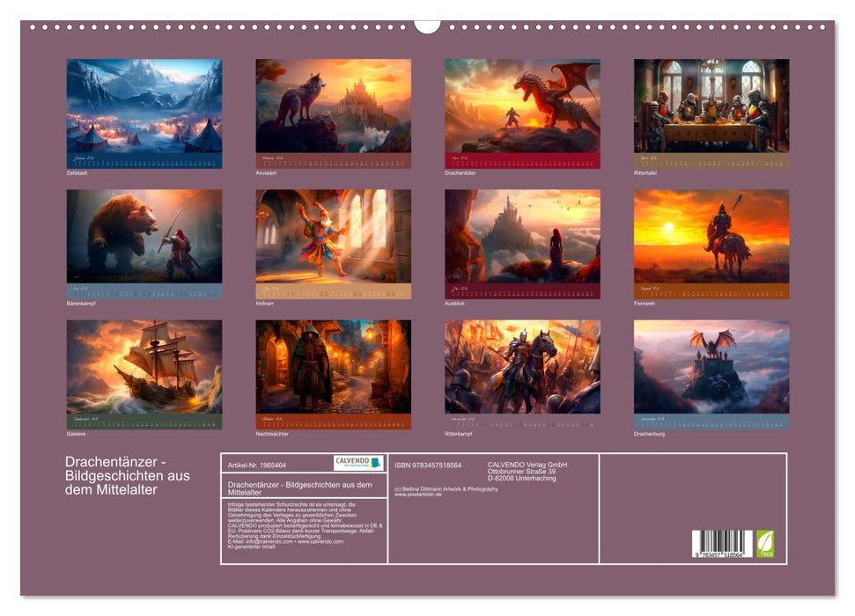Click the barcode at bottom right
855x616 pixels.
click(x=722, y=544)
